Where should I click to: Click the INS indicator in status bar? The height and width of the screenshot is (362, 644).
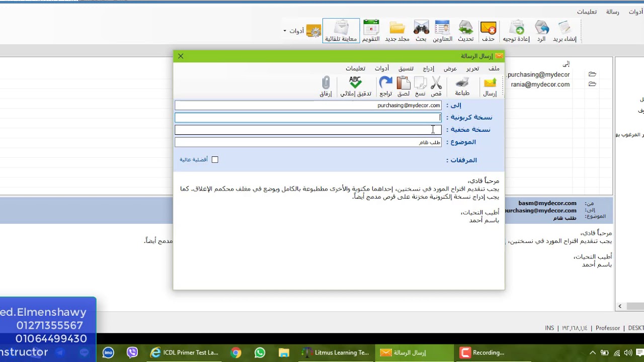(x=549, y=328)
